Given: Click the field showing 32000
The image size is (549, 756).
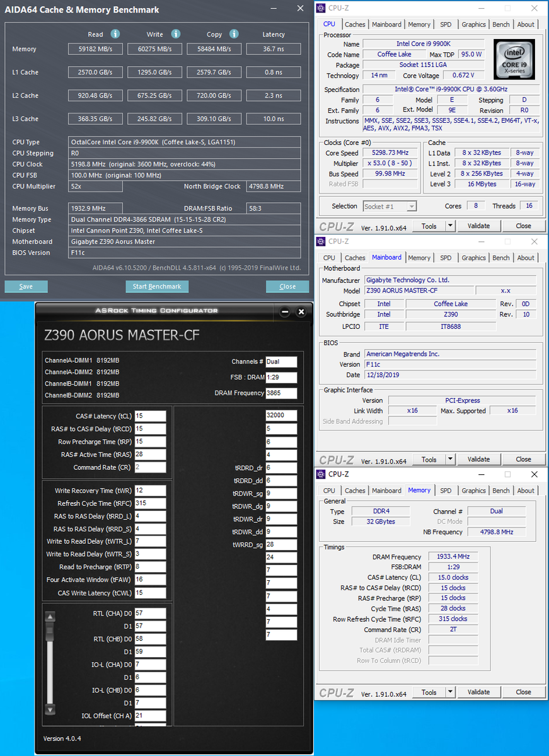Looking at the screenshot, I should 281,416.
